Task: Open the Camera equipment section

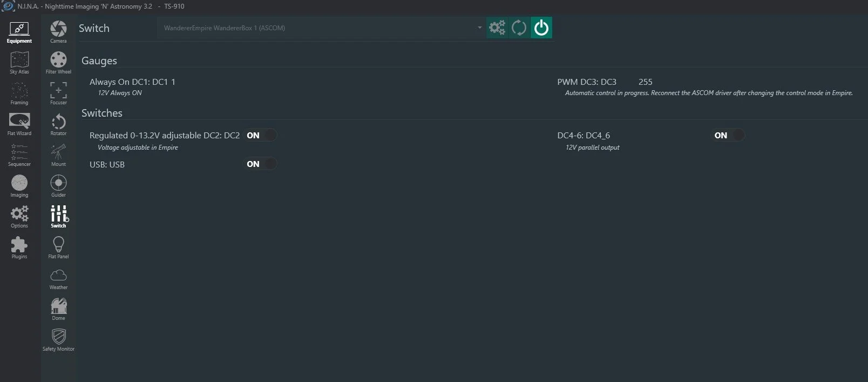Action: coord(58,32)
